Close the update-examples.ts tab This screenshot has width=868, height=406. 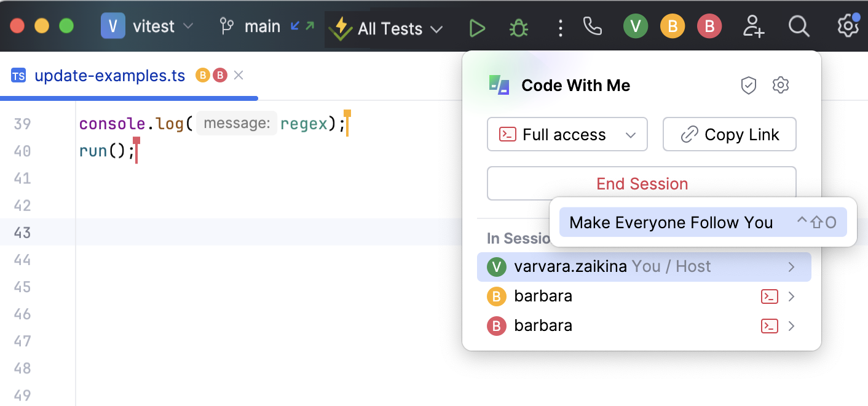point(239,76)
